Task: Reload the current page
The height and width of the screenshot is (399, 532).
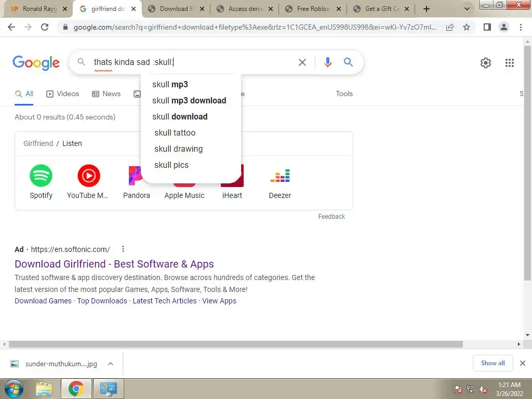Action: 45,27
